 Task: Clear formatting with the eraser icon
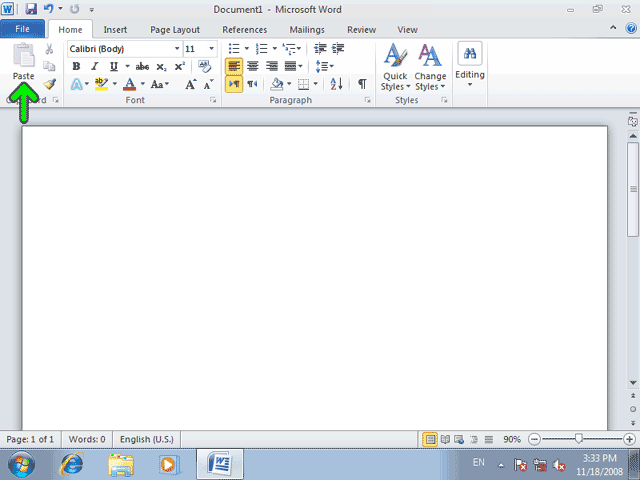(204, 66)
